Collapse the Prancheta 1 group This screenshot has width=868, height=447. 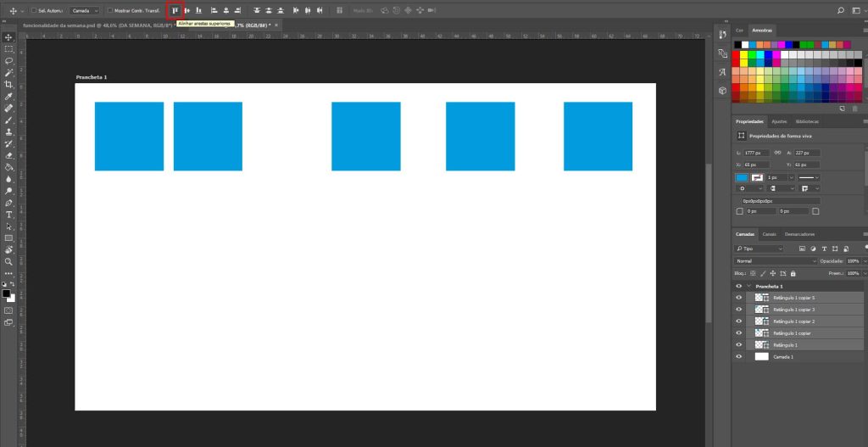749,286
